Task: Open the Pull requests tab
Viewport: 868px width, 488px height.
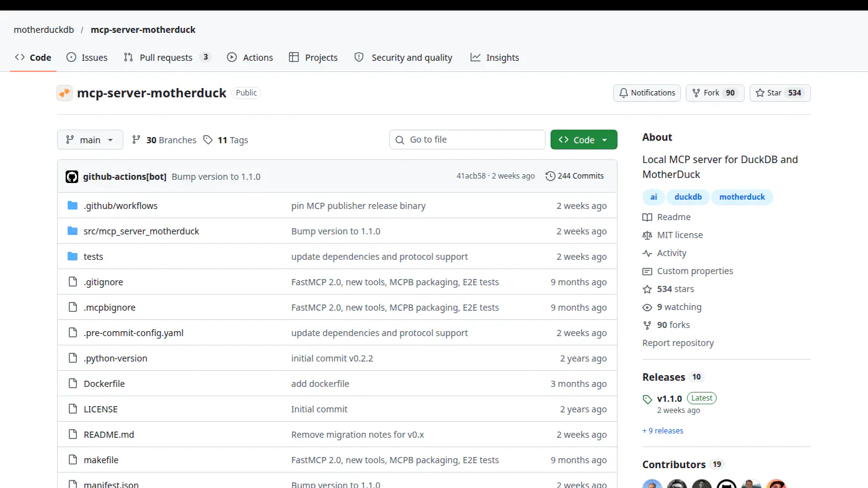Action: 167,58
